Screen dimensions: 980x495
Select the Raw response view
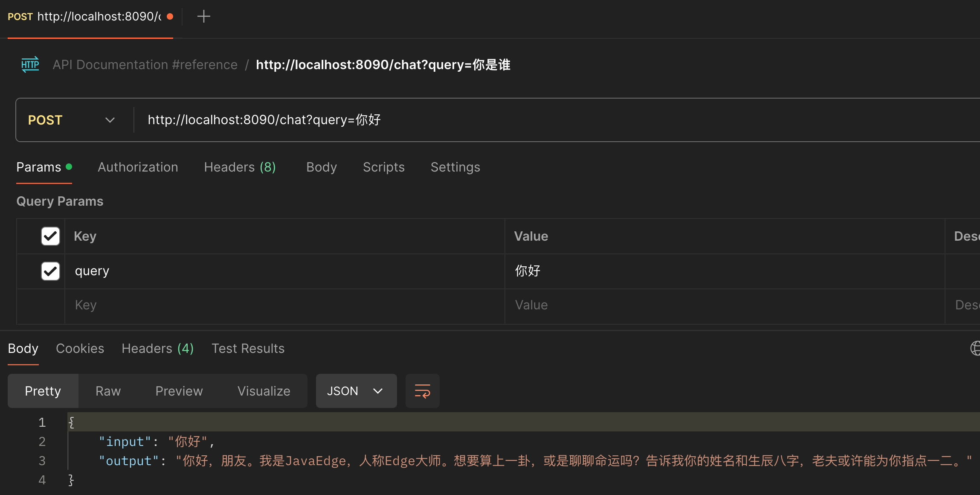(x=108, y=391)
